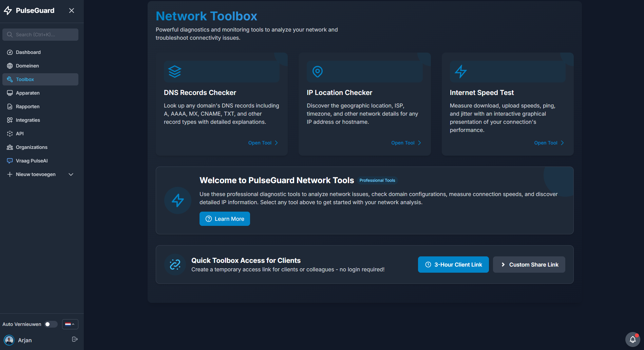Select the Vraag PulseAI label
This screenshot has height=350, width=644.
point(32,161)
